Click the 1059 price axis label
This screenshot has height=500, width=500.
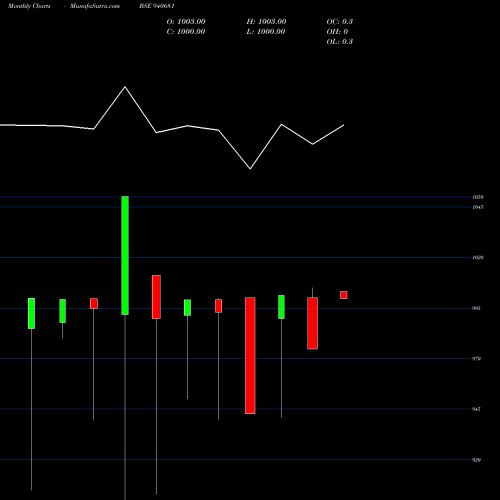coord(478,197)
